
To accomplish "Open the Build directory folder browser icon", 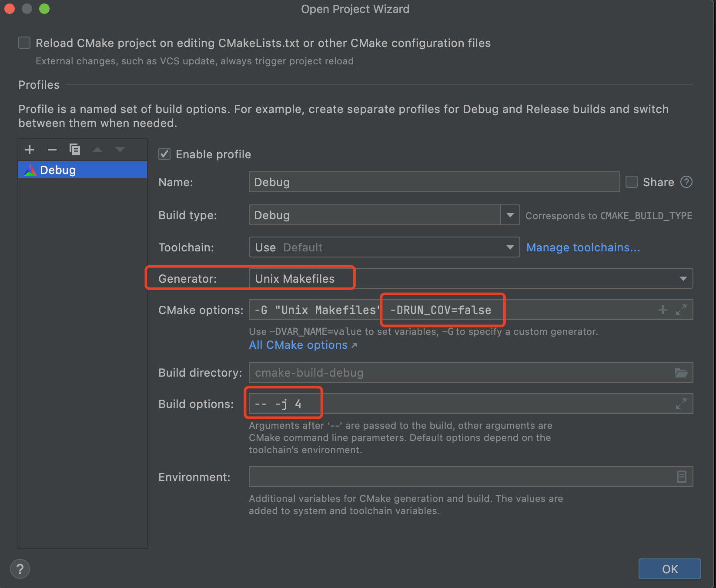I will (681, 372).
